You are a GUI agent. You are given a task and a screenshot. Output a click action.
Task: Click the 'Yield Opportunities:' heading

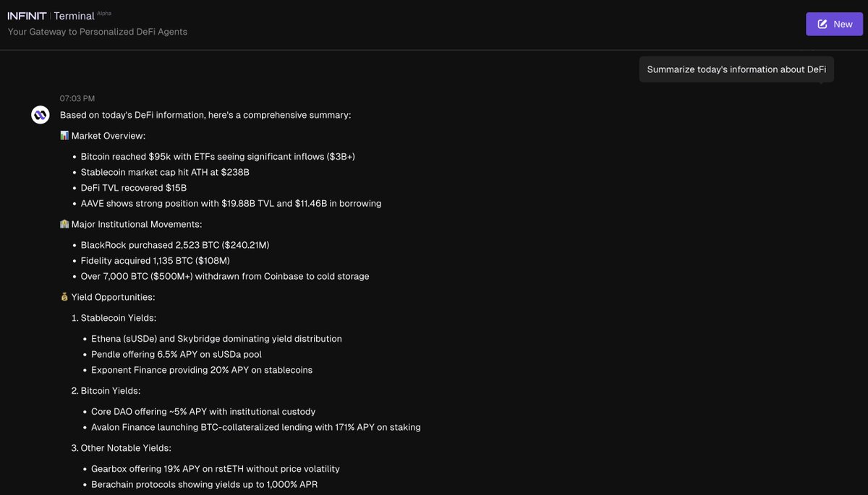click(114, 297)
